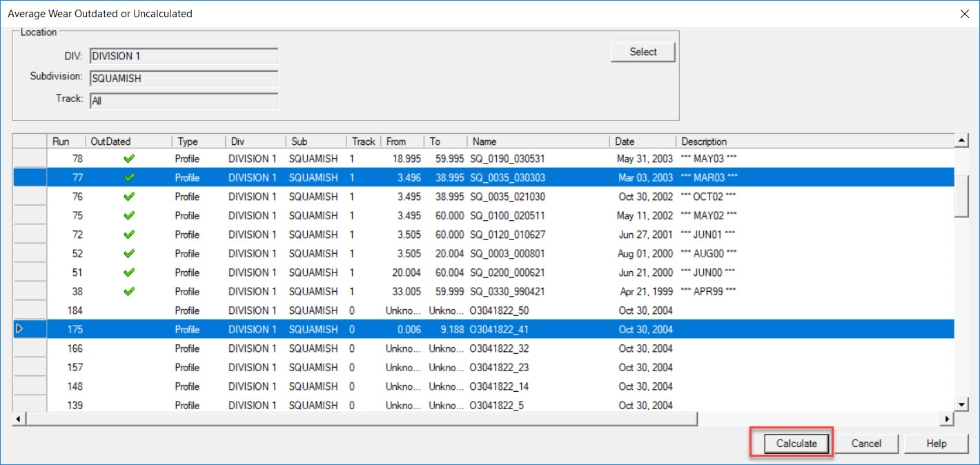Viewport: 980px width, 465px height.
Task: Sort by the Run column header
Action: point(66,141)
